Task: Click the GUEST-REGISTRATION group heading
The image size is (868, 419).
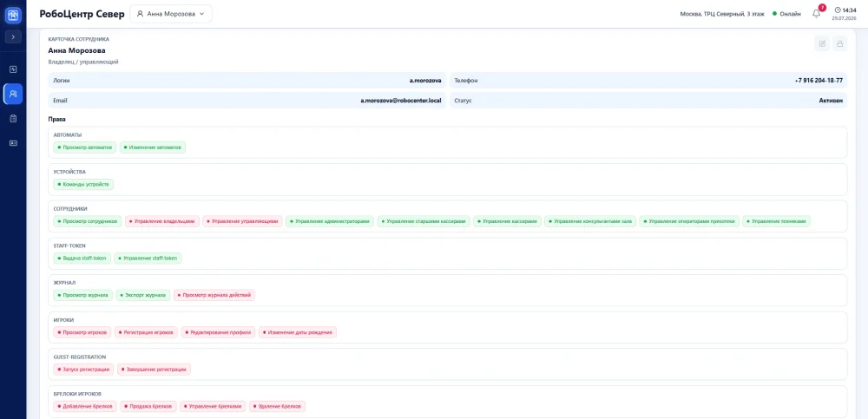Action: (x=79, y=357)
